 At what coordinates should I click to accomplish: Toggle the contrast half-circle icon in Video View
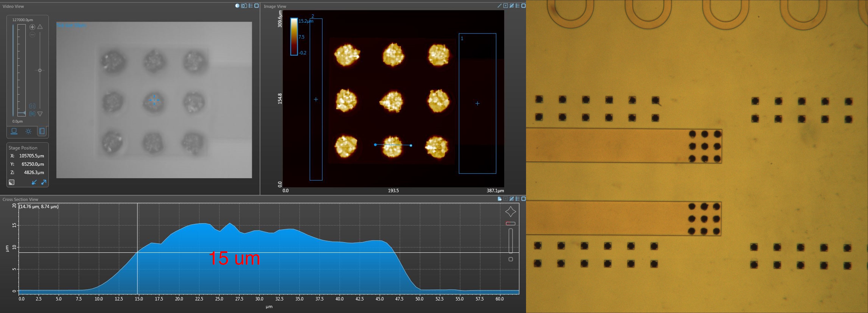pyautogui.click(x=237, y=6)
